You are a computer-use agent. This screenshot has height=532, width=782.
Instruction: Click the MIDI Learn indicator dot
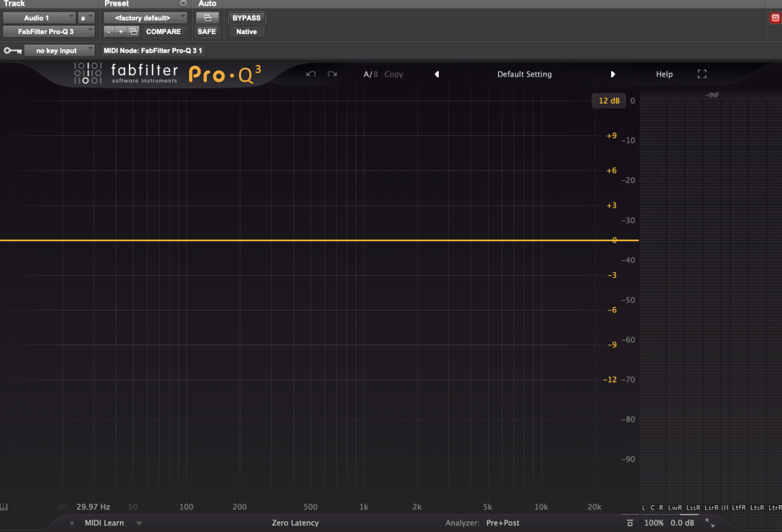pos(72,523)
